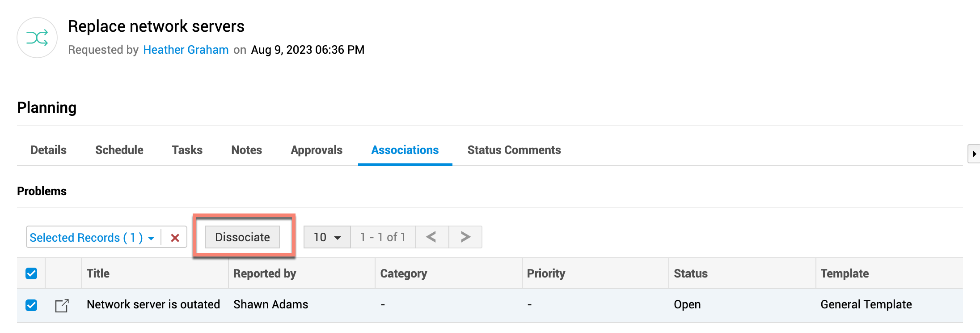The height and width of the screenshot is (333, 980).
Task: Switch to the Details tab
Action: (x=48, y=150)
